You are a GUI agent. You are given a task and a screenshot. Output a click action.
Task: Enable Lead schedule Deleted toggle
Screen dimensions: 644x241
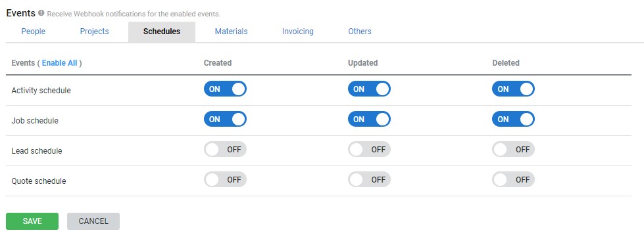(x=513, y=150)
